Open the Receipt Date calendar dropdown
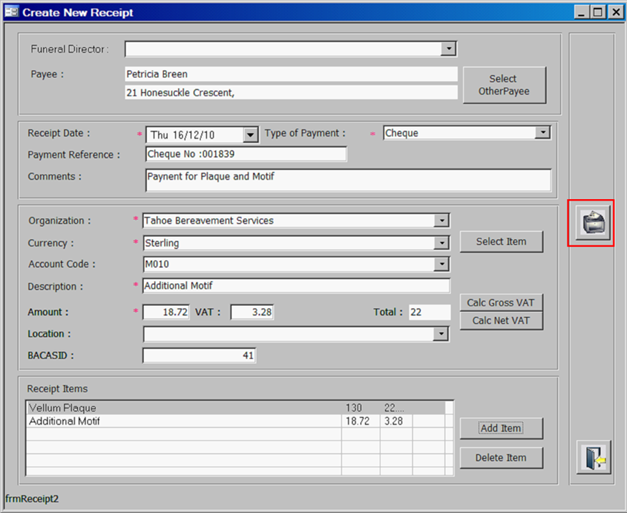 pyautogui.click(x=250, y=135)
